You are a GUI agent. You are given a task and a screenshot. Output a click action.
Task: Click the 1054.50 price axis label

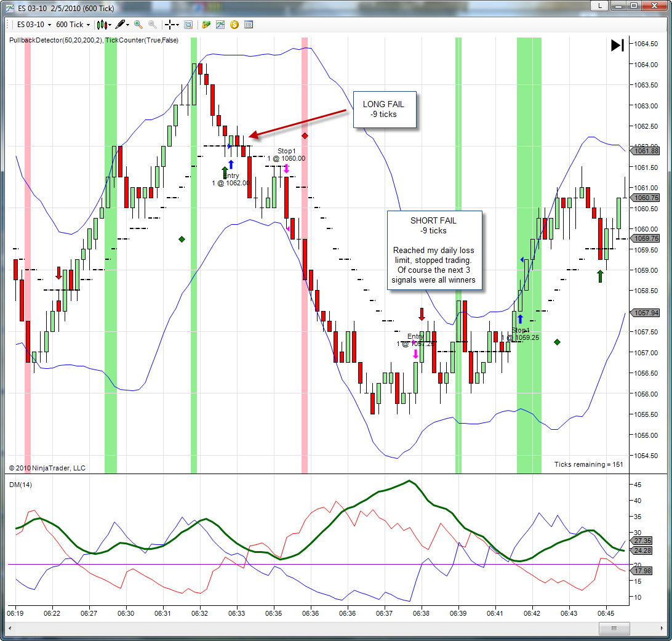(x=646, y=456)
